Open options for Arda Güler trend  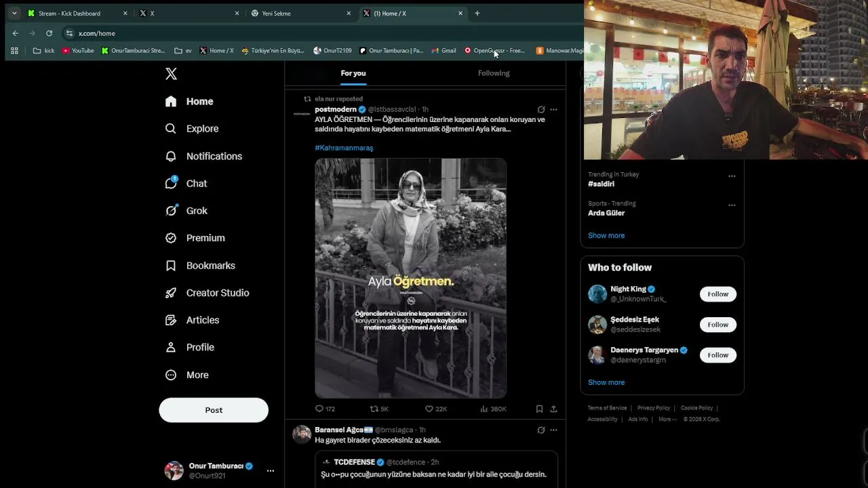732,205
